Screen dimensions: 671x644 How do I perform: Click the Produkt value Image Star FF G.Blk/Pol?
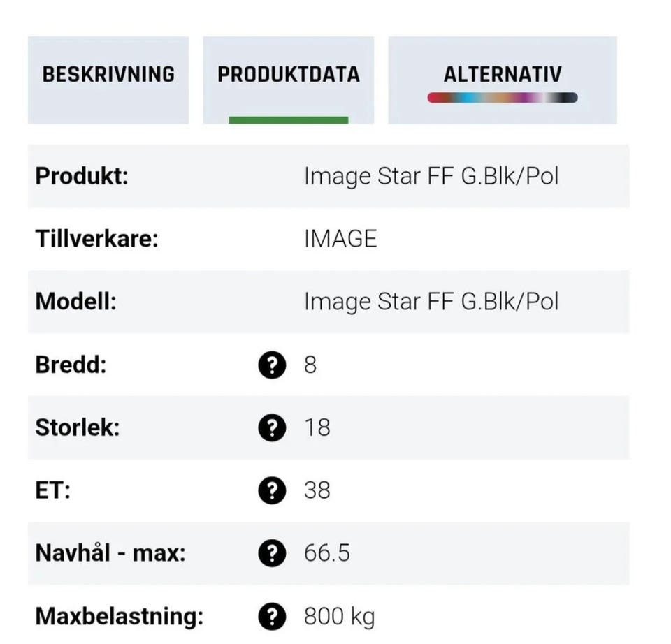pyautogui.click(x=431, y=176)
